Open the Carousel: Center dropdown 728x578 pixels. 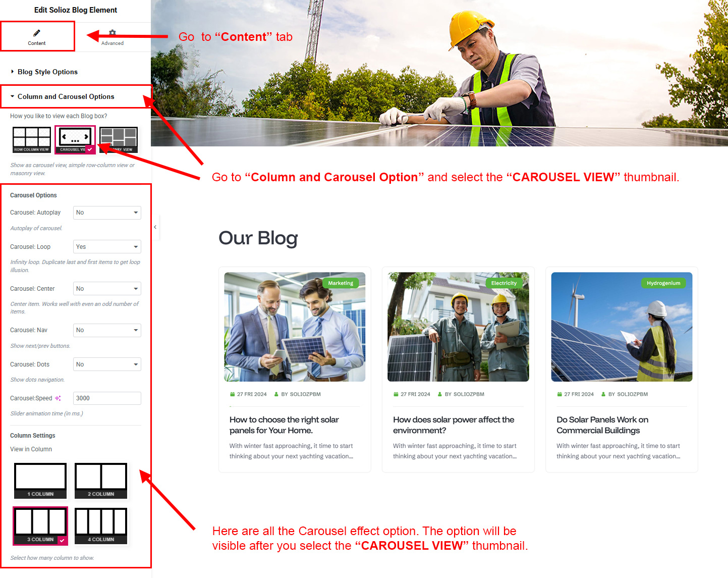point(107,289)
